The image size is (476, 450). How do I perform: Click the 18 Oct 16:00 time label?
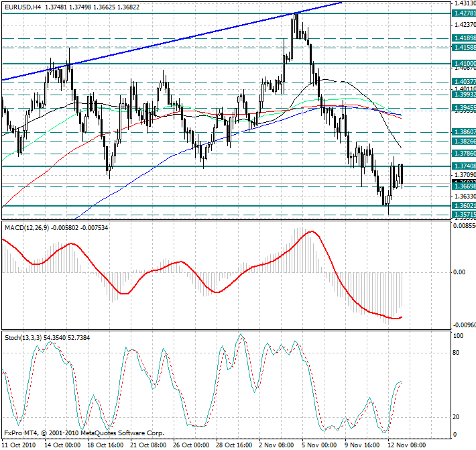[105, 445]
